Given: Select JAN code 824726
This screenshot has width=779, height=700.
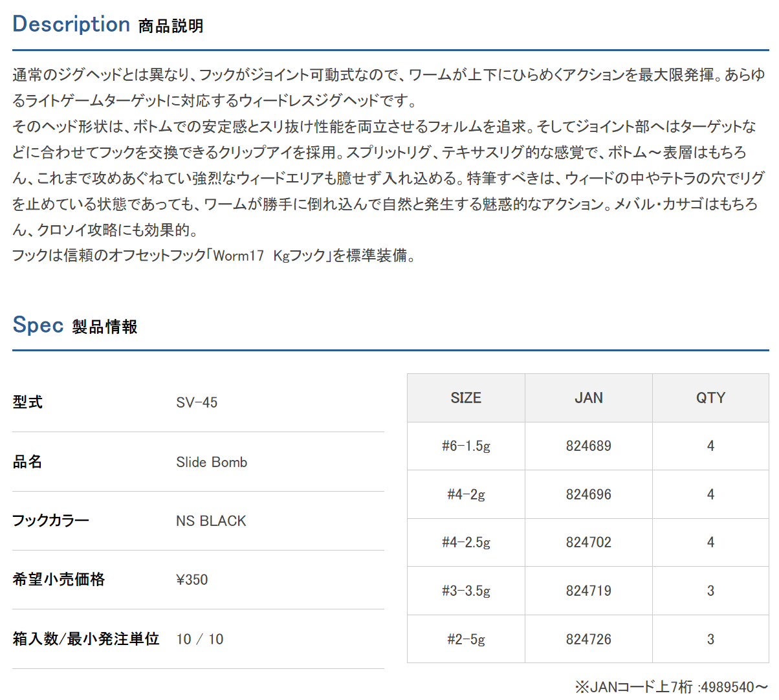Looking at the screenshot, I should tap(589, 640).
